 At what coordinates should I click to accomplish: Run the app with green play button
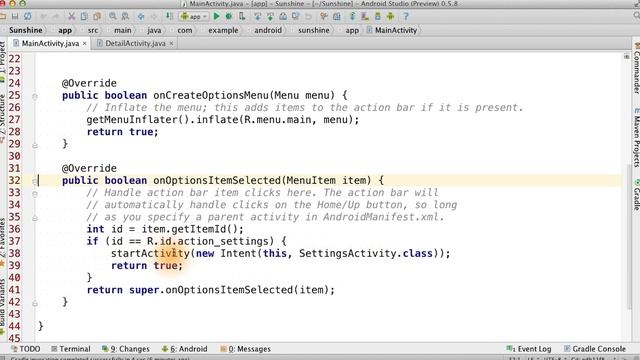(x=217, y=16)
